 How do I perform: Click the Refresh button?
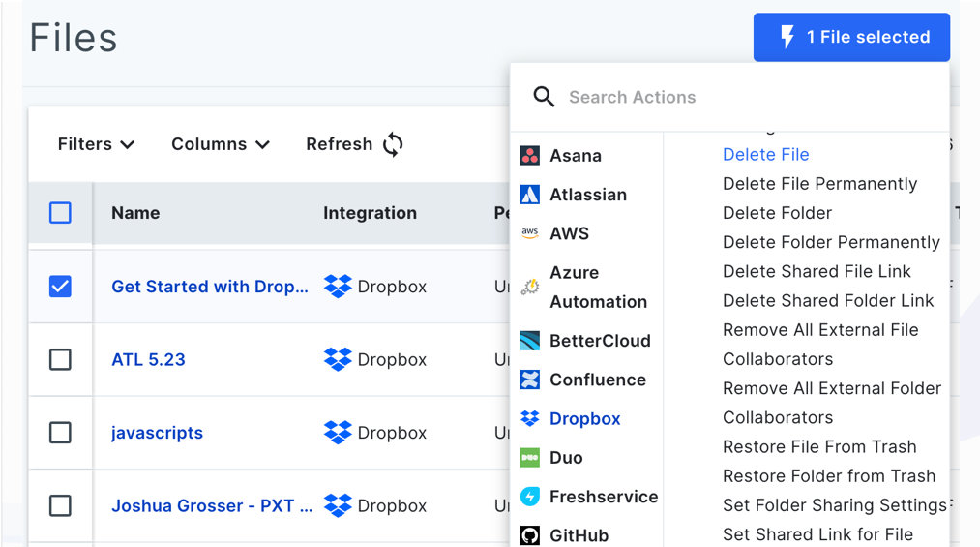click(354, 144)
